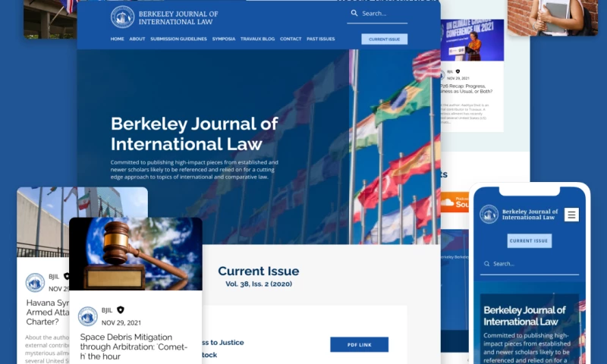This screenshot has width=607, height=364.
Task: Click the header site name Berkeley Journal of International Law
Action: coord(178,17)
